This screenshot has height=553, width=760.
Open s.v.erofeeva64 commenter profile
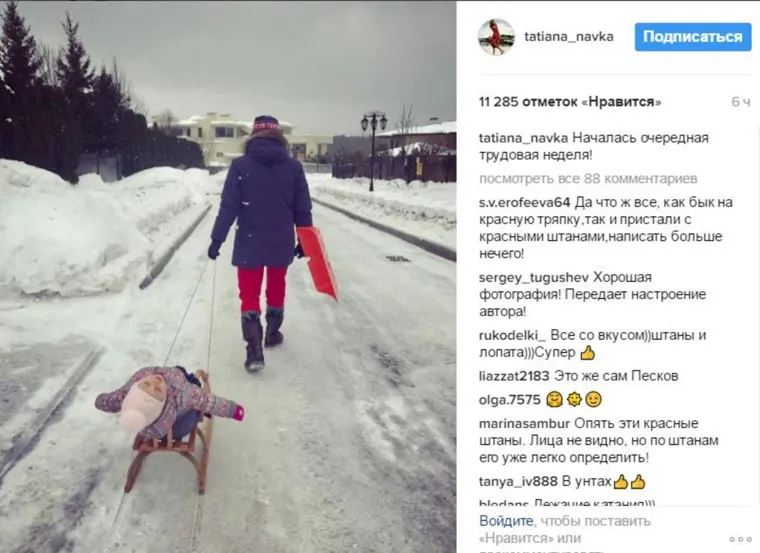point(524,202)
